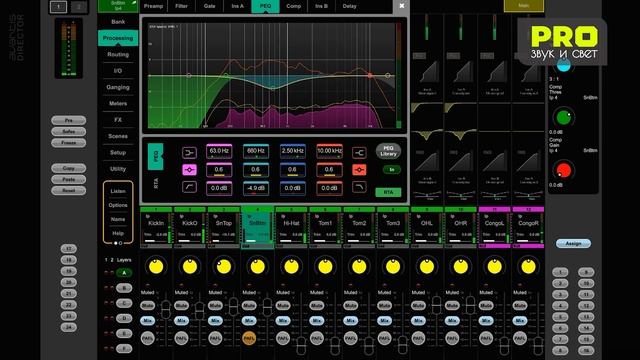Open the Ins B tab
The width and height of the screenshot is (640, 360).
click(x=322, y=6)
